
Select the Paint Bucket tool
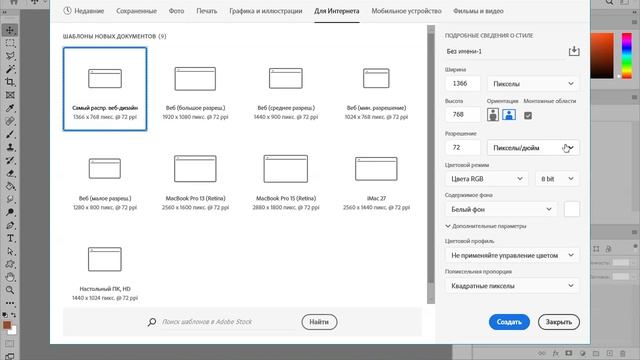(10, 187)
